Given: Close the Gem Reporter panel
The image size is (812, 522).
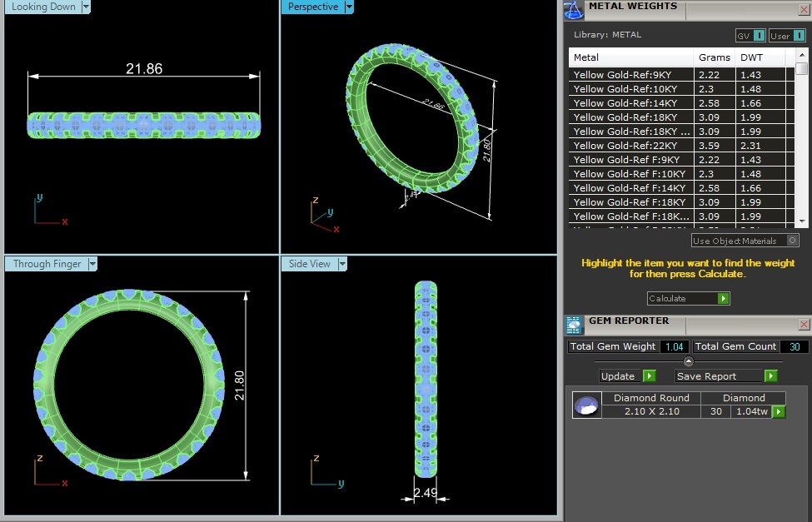Looking at the screenshot, I should point(804,324).
